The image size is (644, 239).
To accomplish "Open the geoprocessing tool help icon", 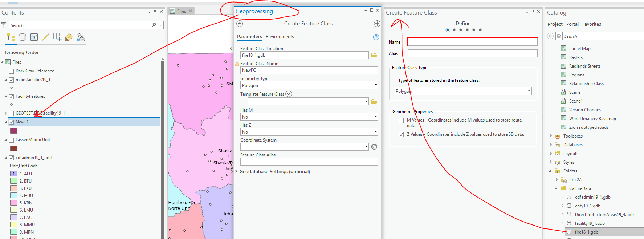I will 376,37.
